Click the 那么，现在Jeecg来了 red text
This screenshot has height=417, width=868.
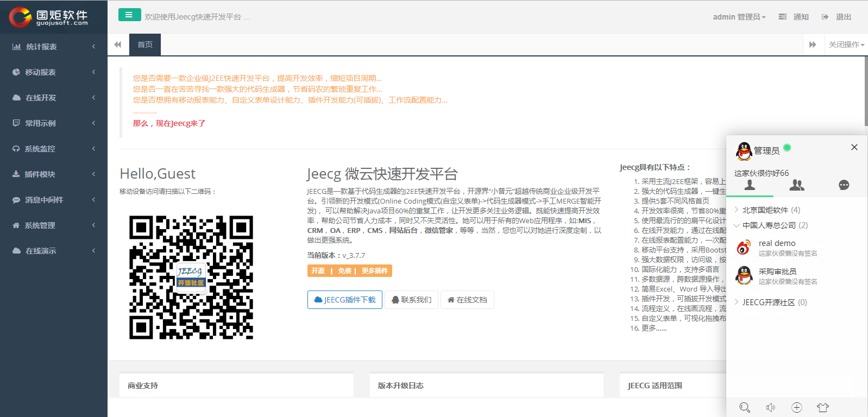pyautogui.click(x=169, y=123)
